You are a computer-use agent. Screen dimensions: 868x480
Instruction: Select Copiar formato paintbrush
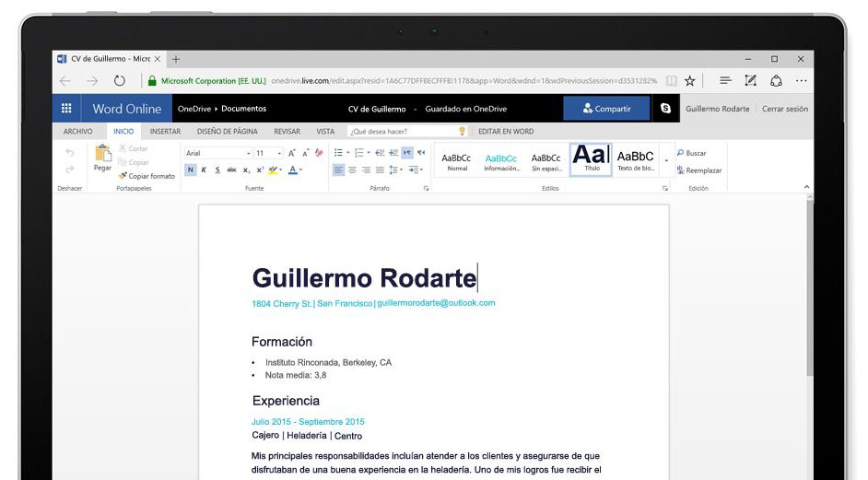[147, 176]
